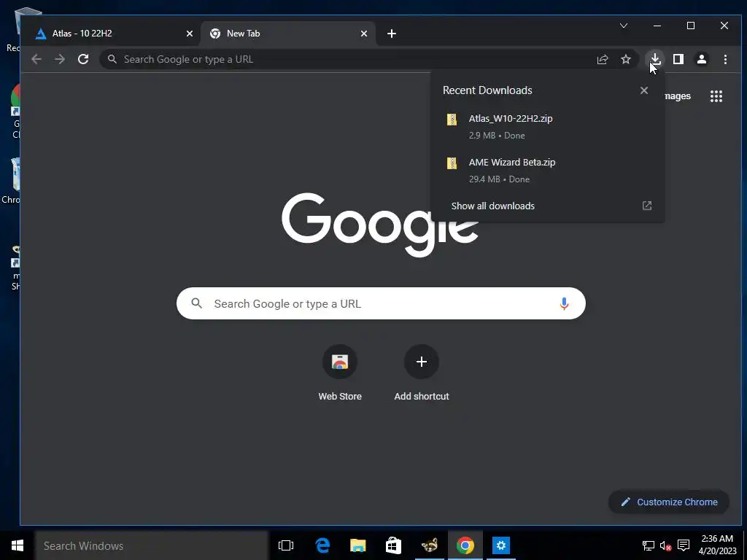Viewport: 747px width, 560px height.
Task: Open the Web Store shortcut
Action: 340,374
